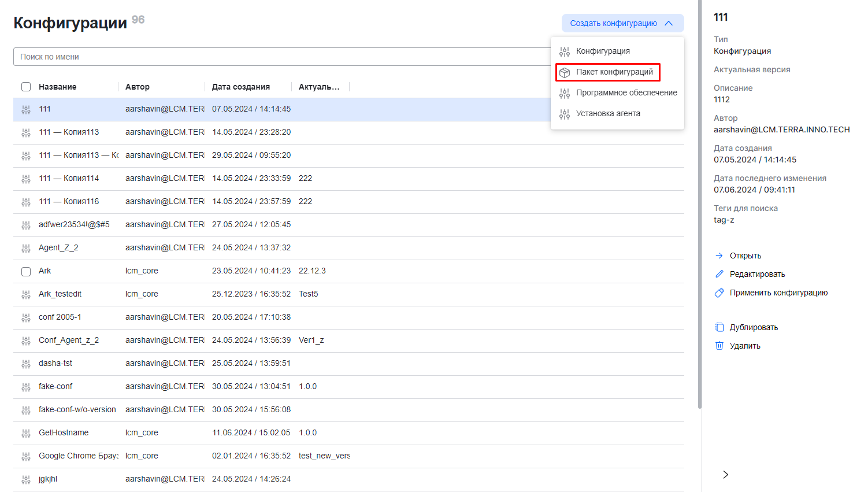Click the trash icon next to Удалить
868x492 pixels.
point(719,346)
